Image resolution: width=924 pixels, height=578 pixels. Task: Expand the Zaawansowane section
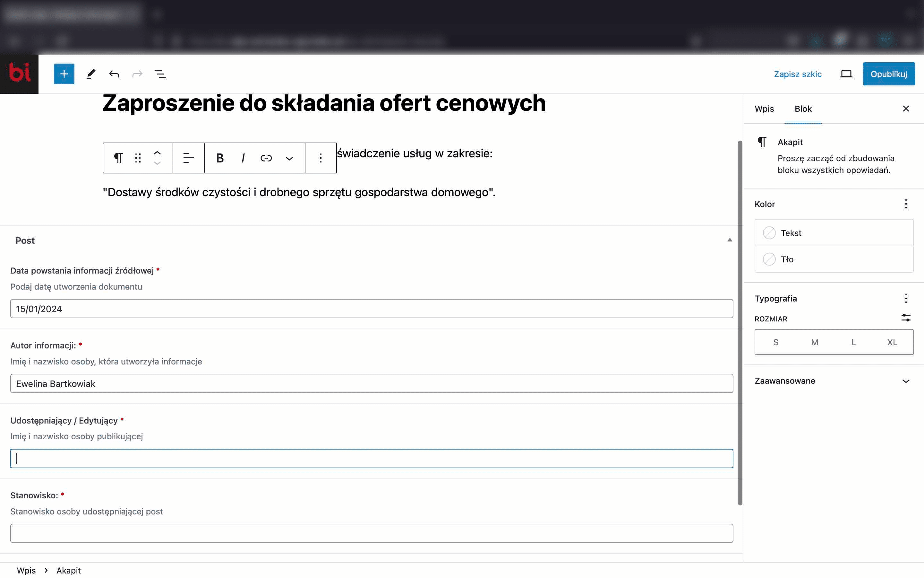click(834, 381)
